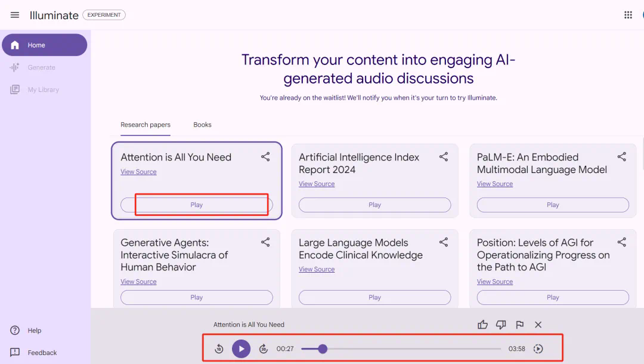Open Feedback from the sidebar
Screen dimensions: 644x364
point(42,353)
